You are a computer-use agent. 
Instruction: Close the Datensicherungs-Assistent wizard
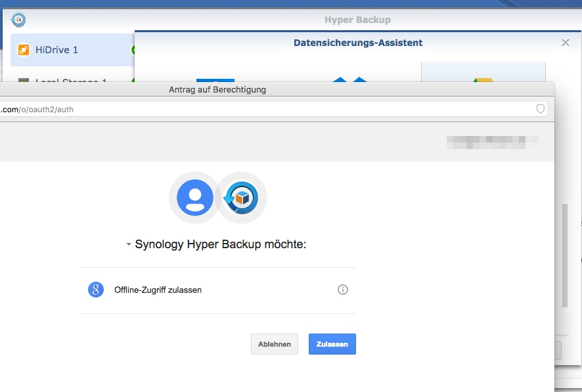pyautogui.click(x=566, y=43)
